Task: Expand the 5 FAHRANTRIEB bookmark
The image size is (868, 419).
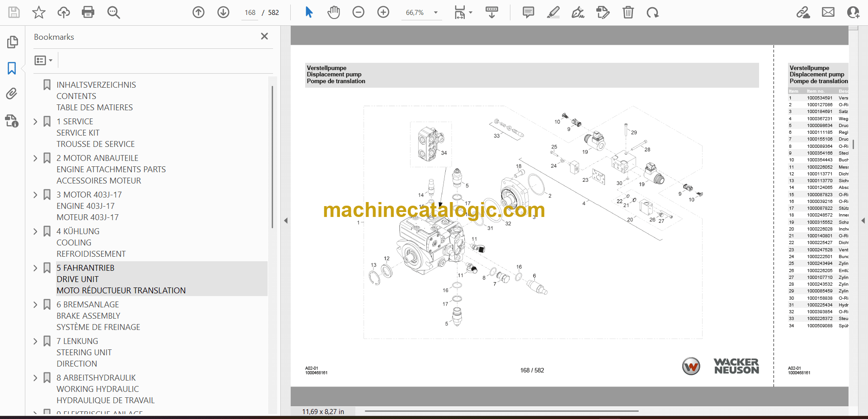Action: point(35,268)
